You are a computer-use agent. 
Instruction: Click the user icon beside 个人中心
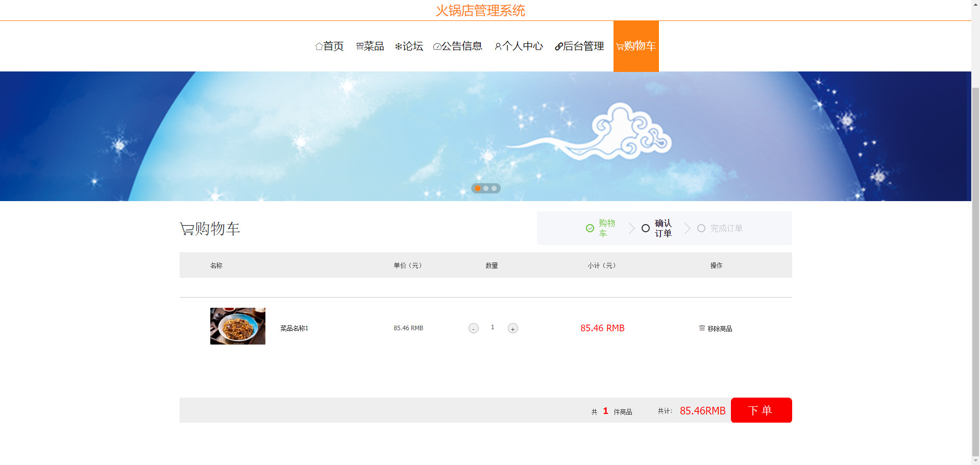coord(498,46)
